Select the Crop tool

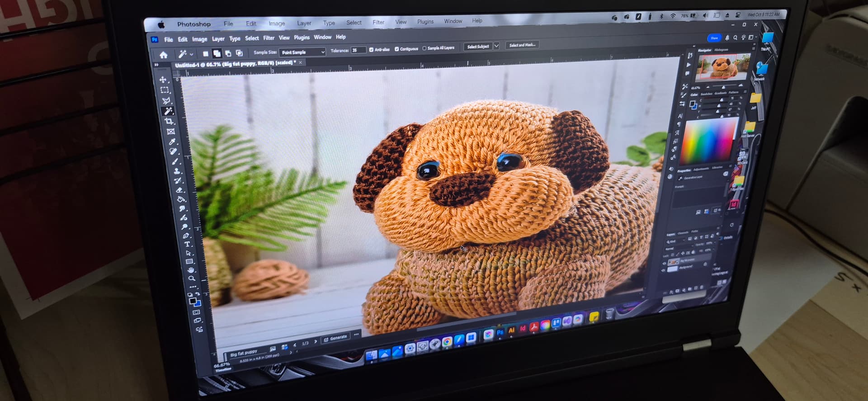[x=170, y=121]
